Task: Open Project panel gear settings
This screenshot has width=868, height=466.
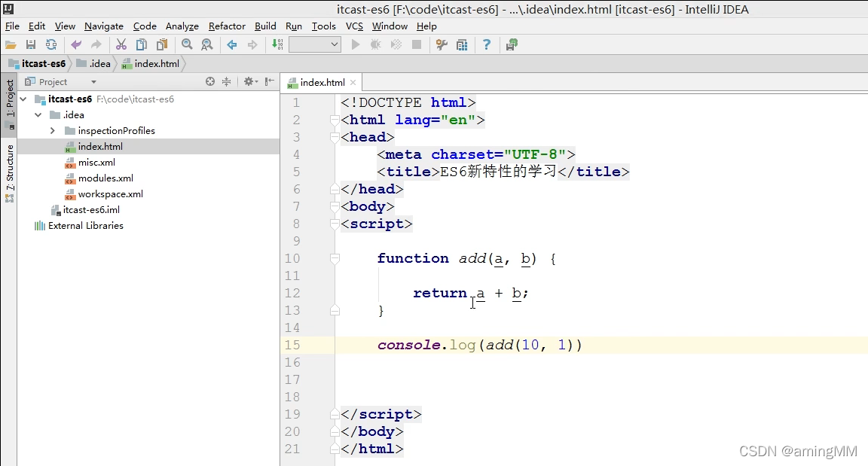Action: (x=250, y=82)
